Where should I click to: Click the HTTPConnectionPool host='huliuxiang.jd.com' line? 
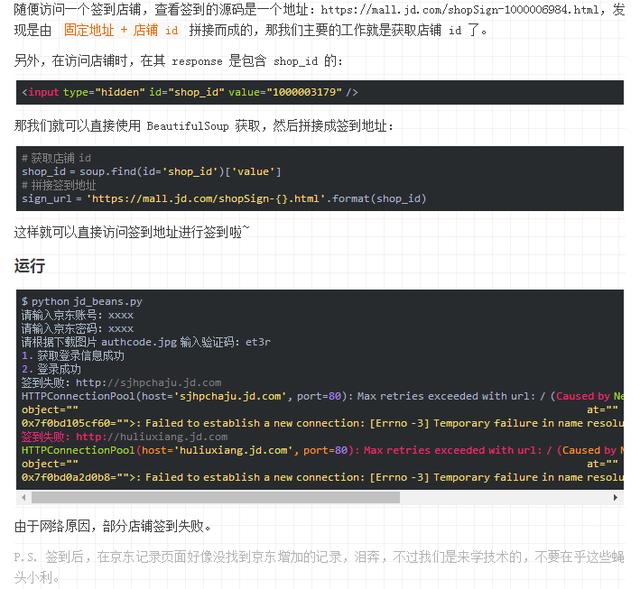click(x=322, y=450)
